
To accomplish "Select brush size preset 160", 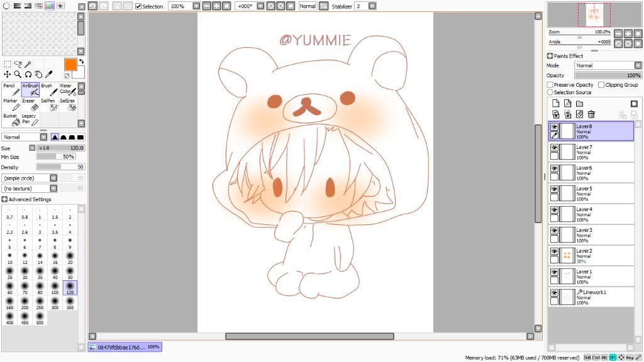I will pyautogui.click(x=10, y=303).
